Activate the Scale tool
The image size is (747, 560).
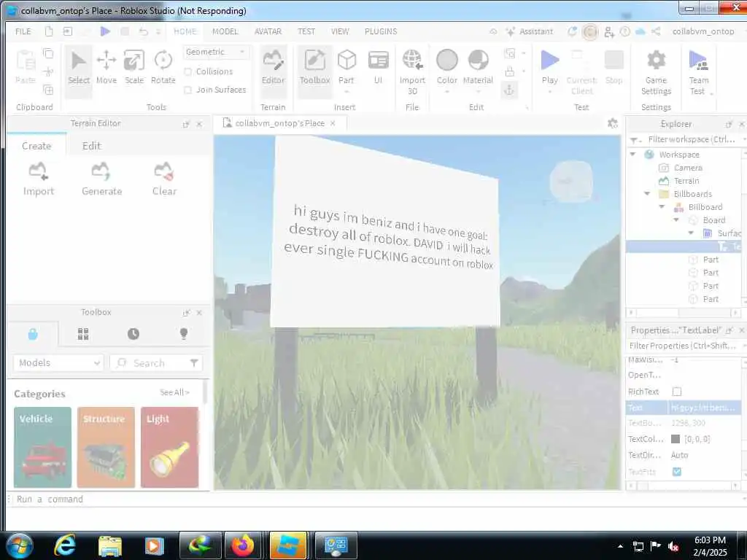134,67
